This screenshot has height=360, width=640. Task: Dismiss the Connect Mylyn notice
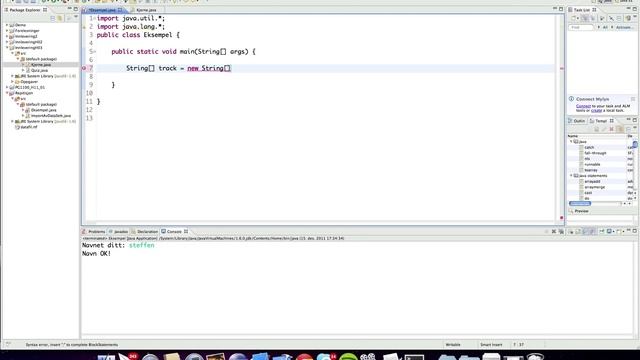(633, 99)
